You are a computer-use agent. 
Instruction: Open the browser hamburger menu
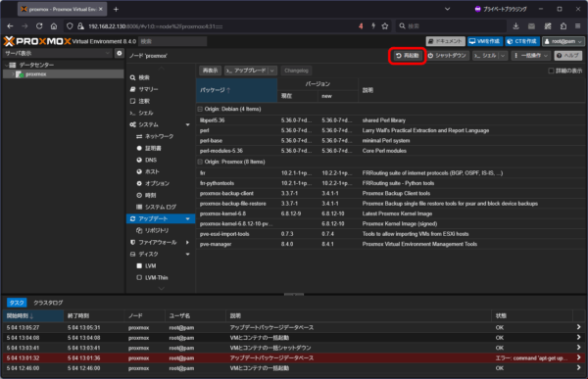tap(577, 25)
